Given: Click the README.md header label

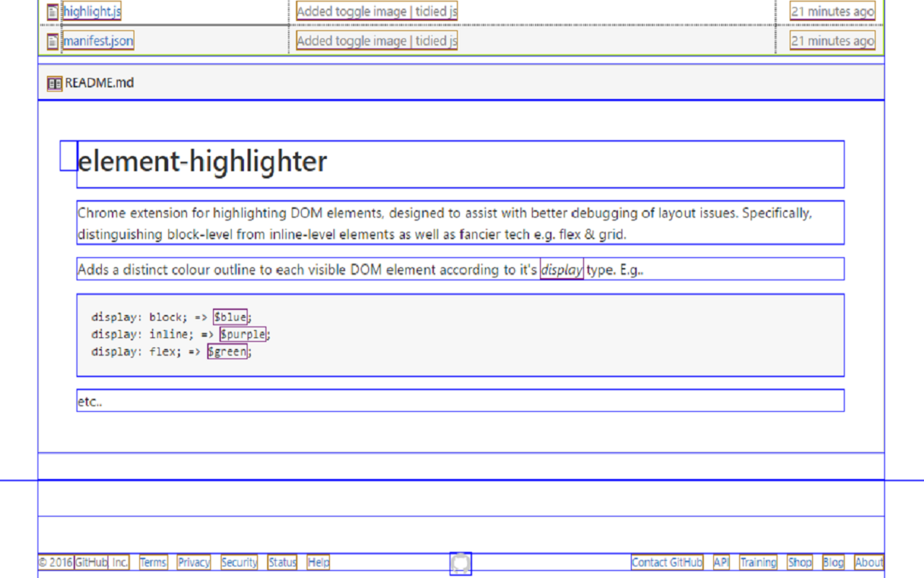Looking at the screenshot, I should (100, 83).
